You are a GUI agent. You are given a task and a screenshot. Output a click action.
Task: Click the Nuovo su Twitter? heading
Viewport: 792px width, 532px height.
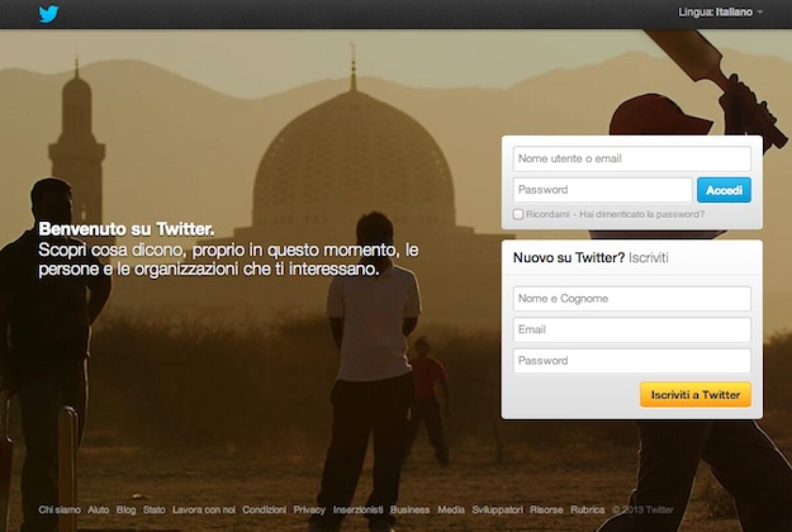pyautogui.click(x=569, y=258)
